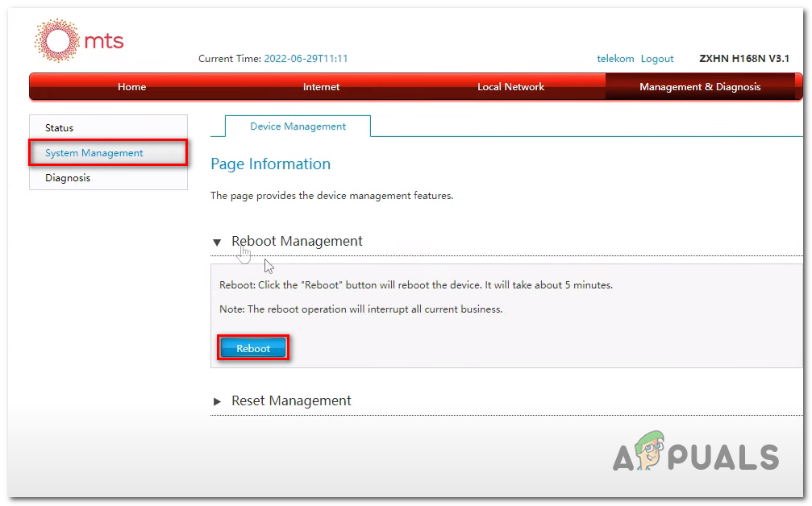Open the Device Management tab

pos(298,126)
